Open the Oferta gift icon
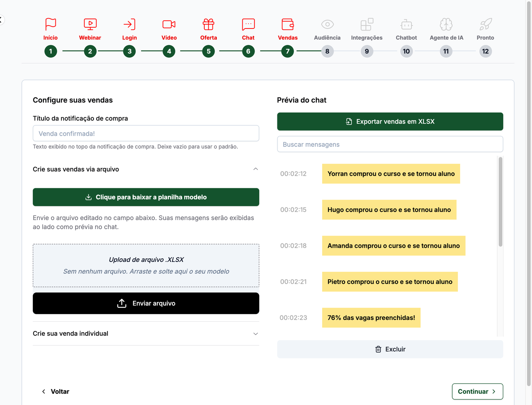532x405 pixels. coord(208,24)
